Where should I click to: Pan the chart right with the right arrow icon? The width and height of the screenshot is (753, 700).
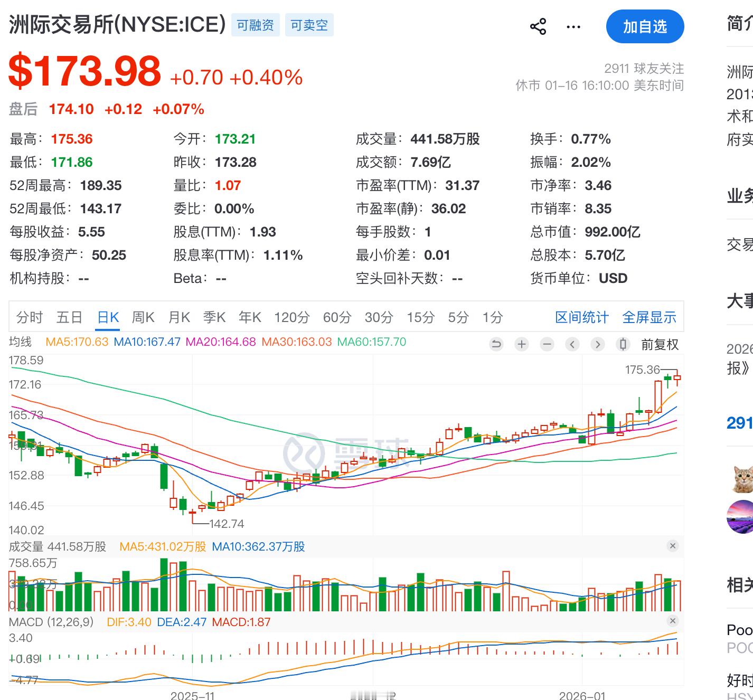coord(598,344)
